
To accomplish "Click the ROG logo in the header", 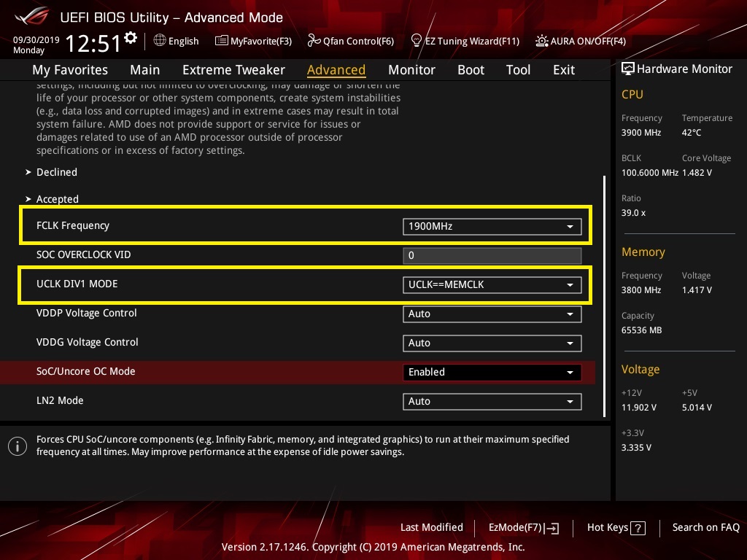I will point(32,15).
